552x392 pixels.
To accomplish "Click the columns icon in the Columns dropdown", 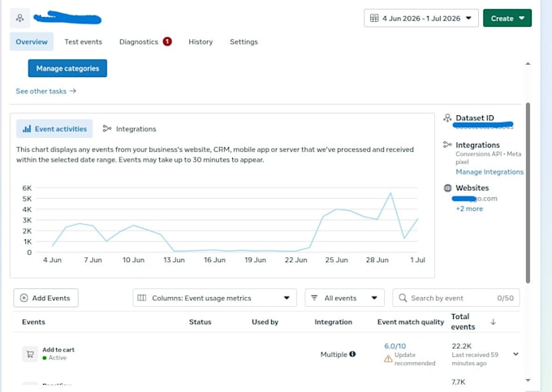I will tap(142, 298).
